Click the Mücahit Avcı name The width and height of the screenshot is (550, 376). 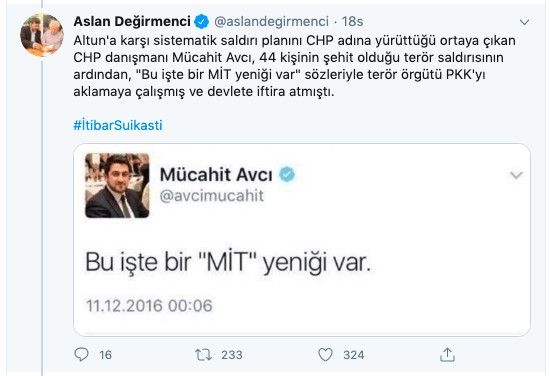pyautogui.click(x=216, y=174)
